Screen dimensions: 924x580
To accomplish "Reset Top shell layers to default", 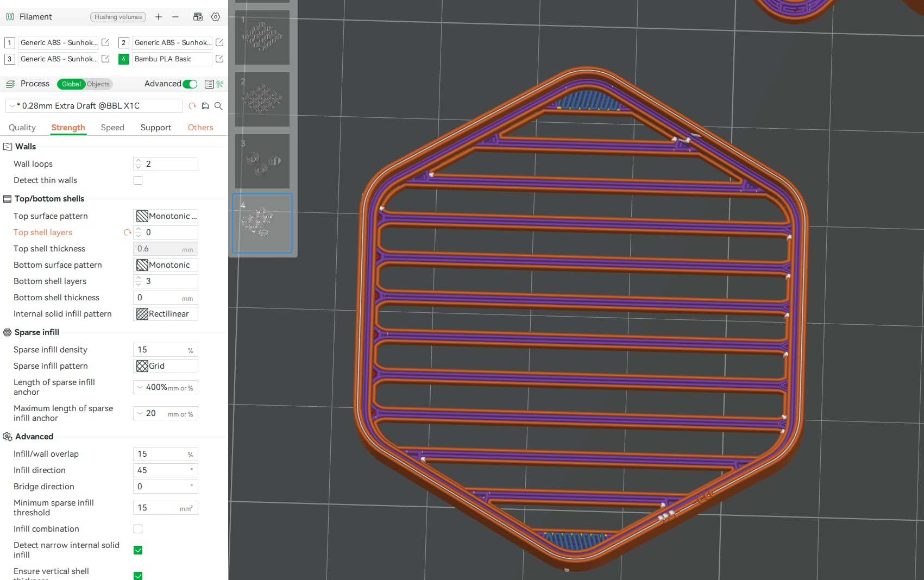I will click(x=128, y=232).
